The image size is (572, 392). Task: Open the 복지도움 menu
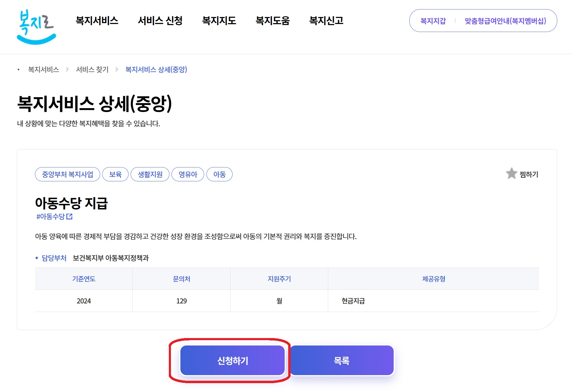(x=273, y=20)
